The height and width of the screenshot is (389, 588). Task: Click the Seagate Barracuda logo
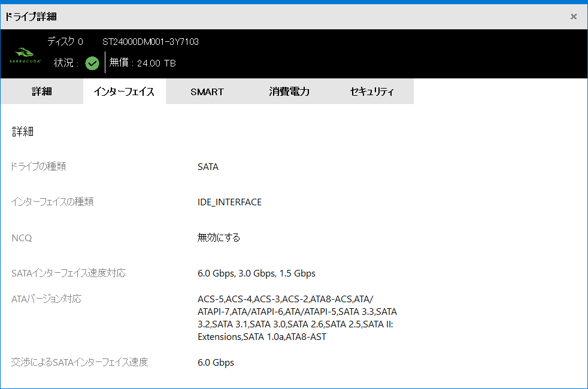tap(25, 56)
